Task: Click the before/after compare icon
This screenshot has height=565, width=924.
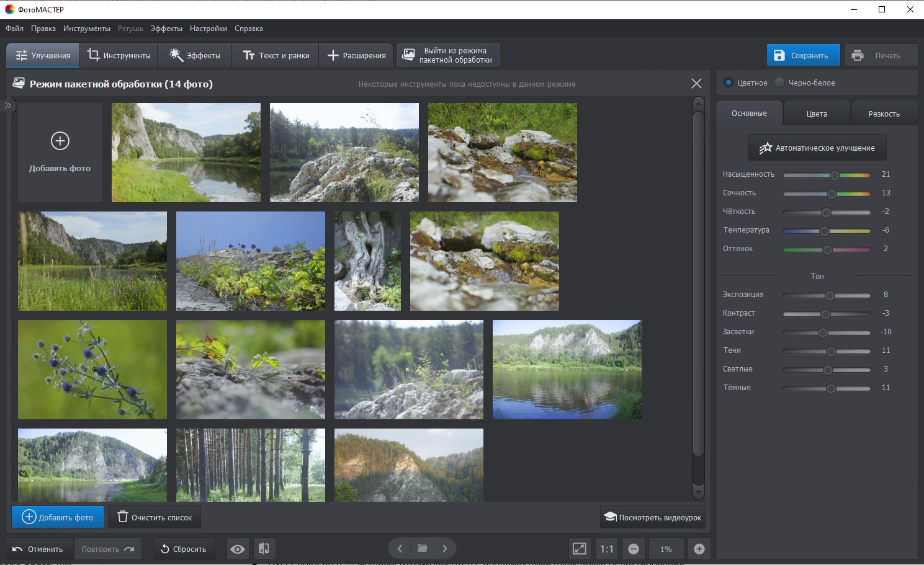Action: coord(264,549)
